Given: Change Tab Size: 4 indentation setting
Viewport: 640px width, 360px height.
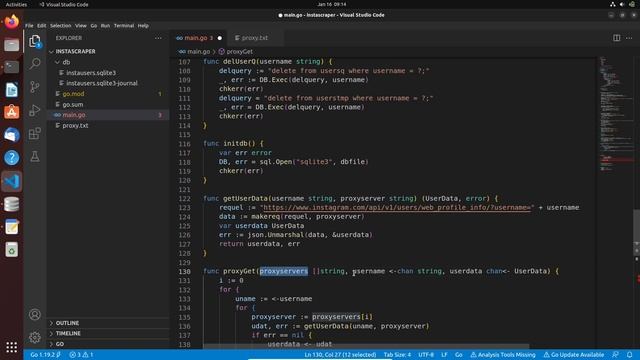Looking at the screenshot, I should 397,355.
